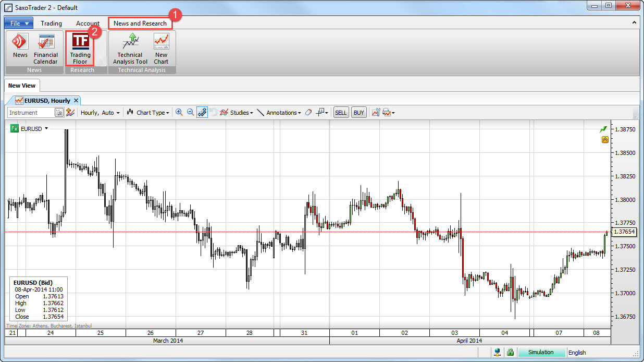
Task: Click the print chart icon
Action: click(387, 112)
